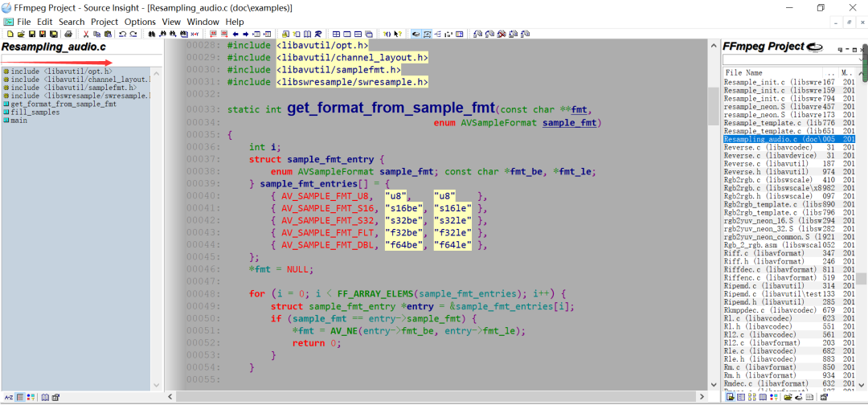Click the Redo arrow icon

click(133, 34)
